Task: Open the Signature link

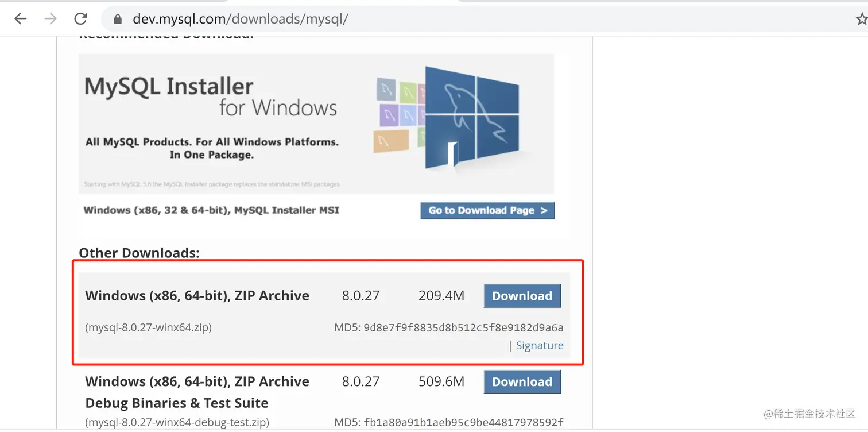Action: pos(540,345)
